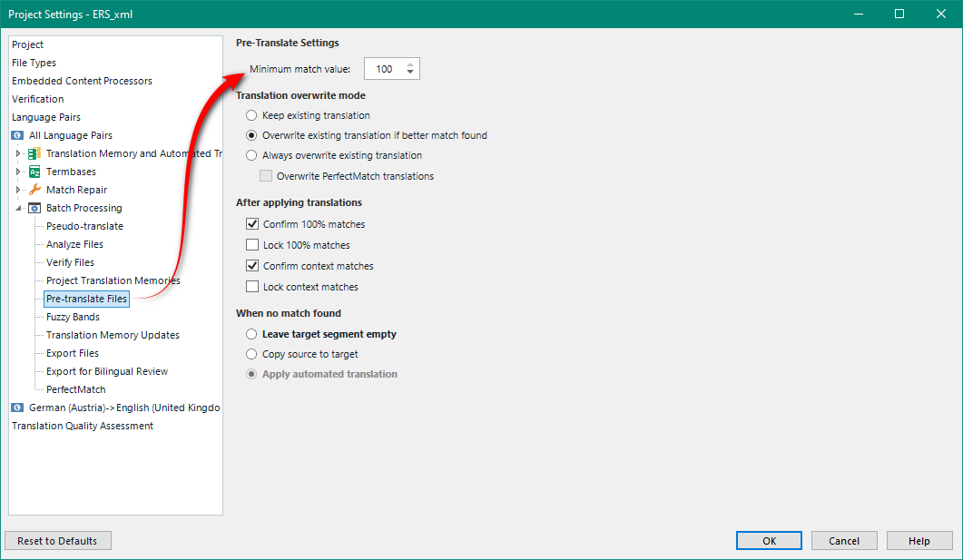Viewport: 963px width, 560px height.
Task: Select All Language Pairs entry
Action: (71, 135)
